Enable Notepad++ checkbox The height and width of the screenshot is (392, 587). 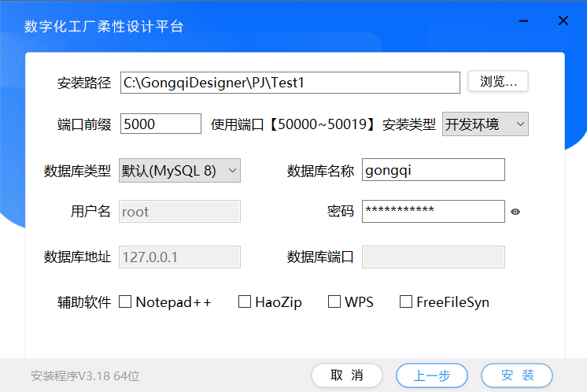tap(125, 301)
